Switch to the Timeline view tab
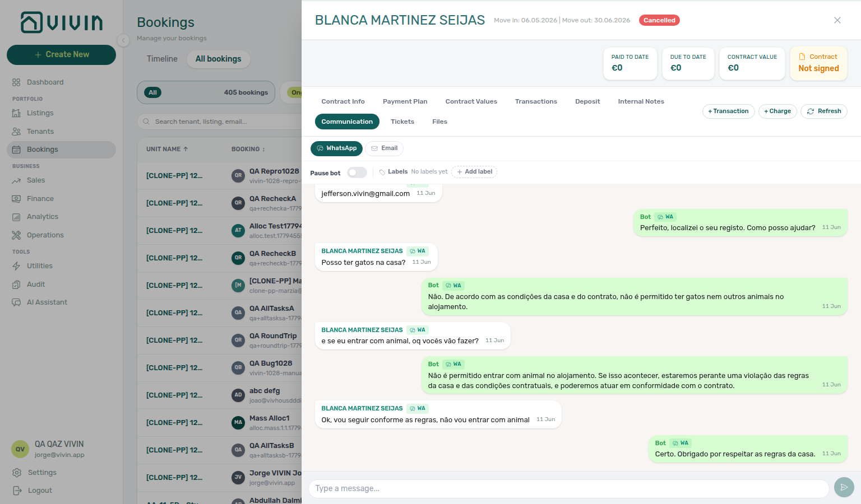The width and height of the screenshot is (861, 504). [x=162, y=59]
